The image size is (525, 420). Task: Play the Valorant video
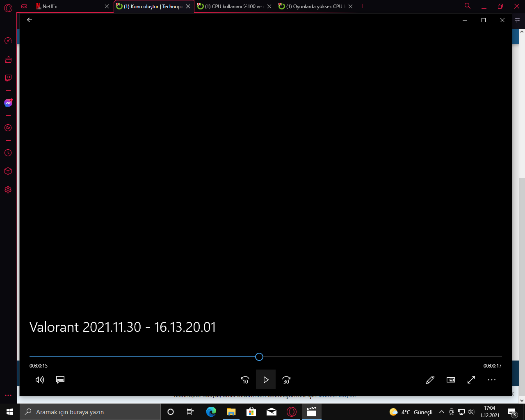266,380
